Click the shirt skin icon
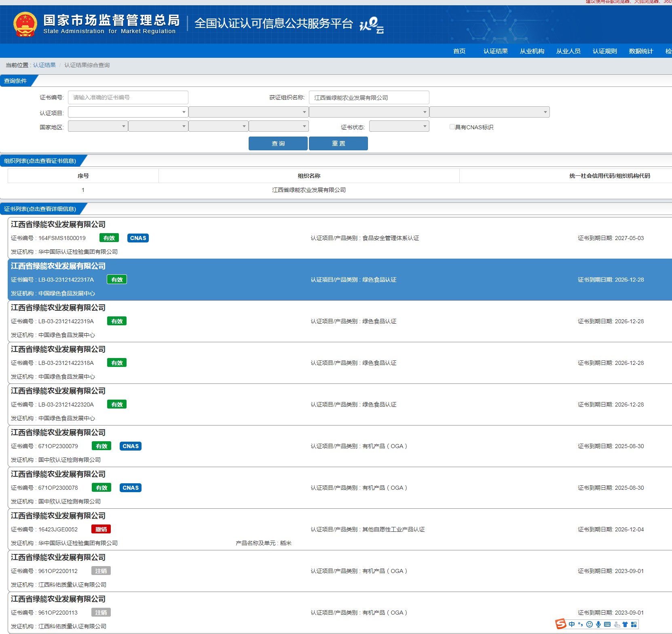This screenshot has width=672, height=634. coord(625,624)
